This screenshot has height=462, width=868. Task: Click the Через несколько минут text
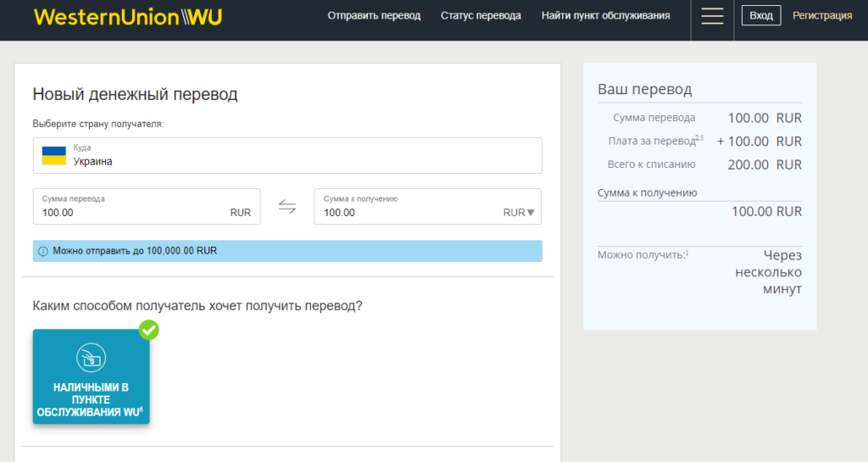(x=768, y=271)
